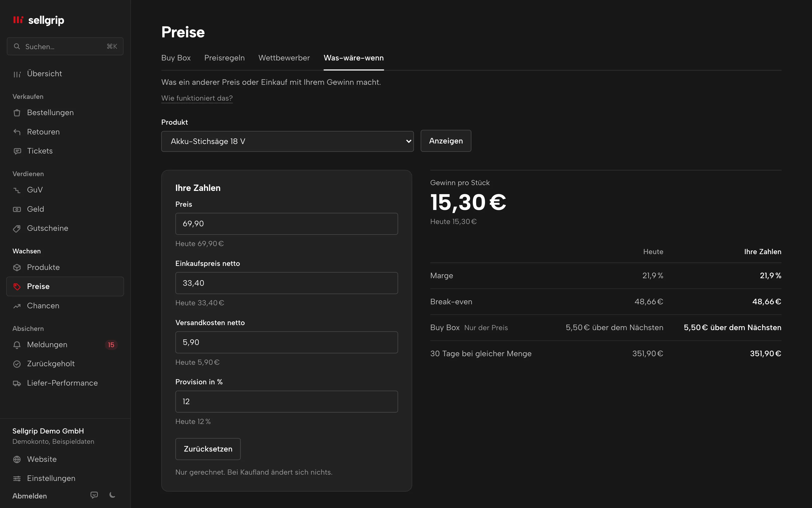Click the Ihre Zahlen Marge value 21,9 %
812x508 pixels.
[770, 275]
